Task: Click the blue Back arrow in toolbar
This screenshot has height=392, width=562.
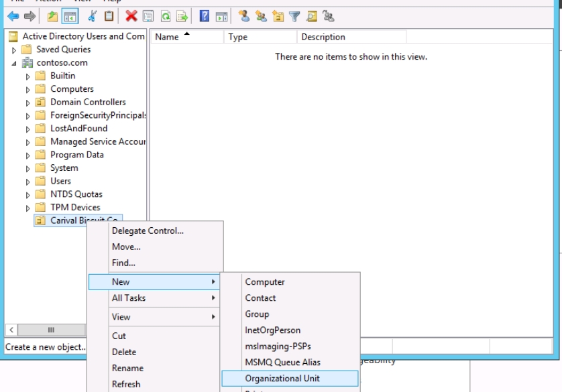Action: (13, 16)
